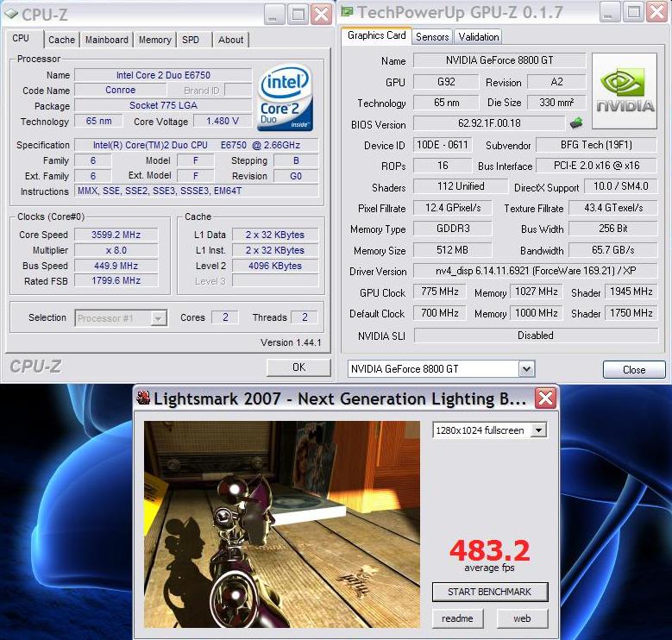Open the 1280x1024 fullscreen resolution dropdown
This screenshot has height=640, width=672.
538,430
